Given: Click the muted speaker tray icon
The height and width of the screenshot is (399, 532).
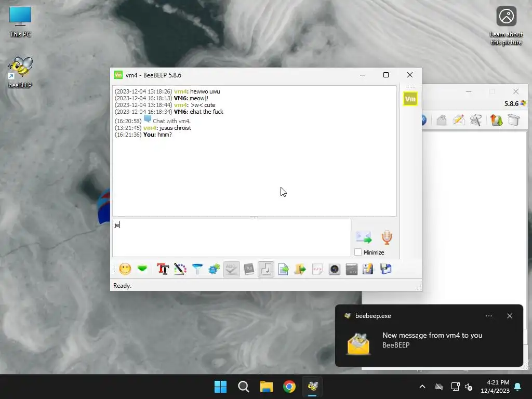Looking at the screenshot, I should pyautogui.click(x=469, y=387).
